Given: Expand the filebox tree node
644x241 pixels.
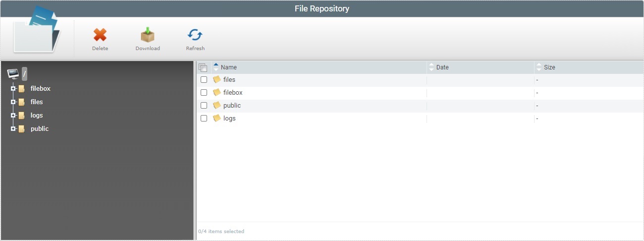Looking at the screenshot, I should (13, 89).
